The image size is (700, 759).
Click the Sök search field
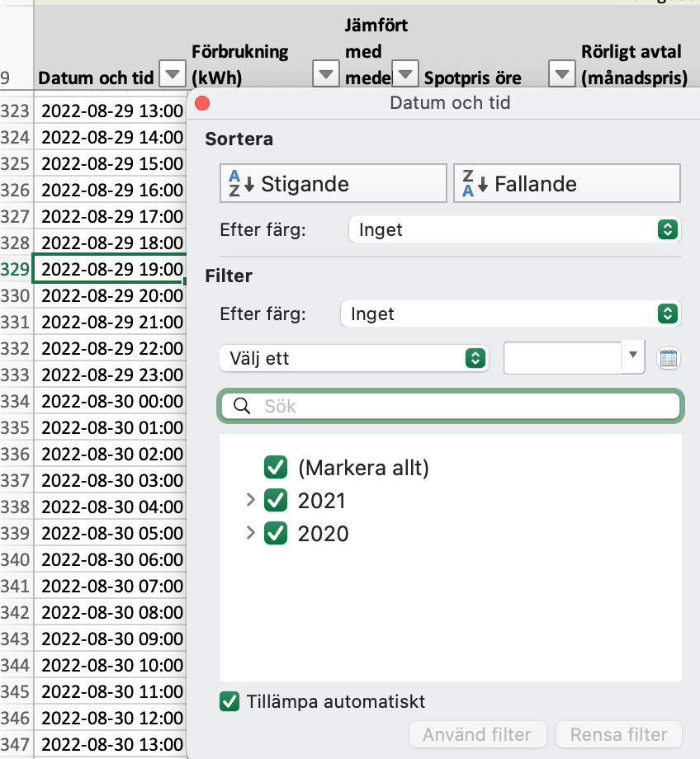(x=451, y=406)
